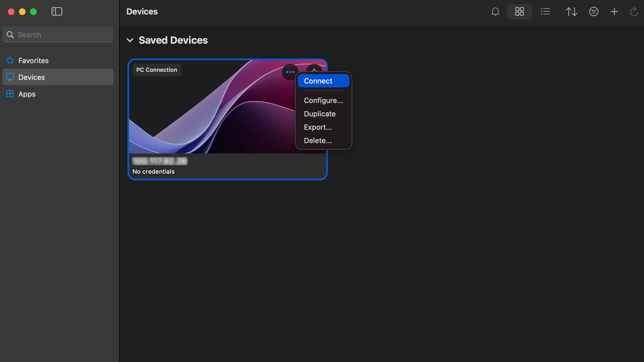
Task: Select Duplicate in the device menu
Action: click(320, 114)
